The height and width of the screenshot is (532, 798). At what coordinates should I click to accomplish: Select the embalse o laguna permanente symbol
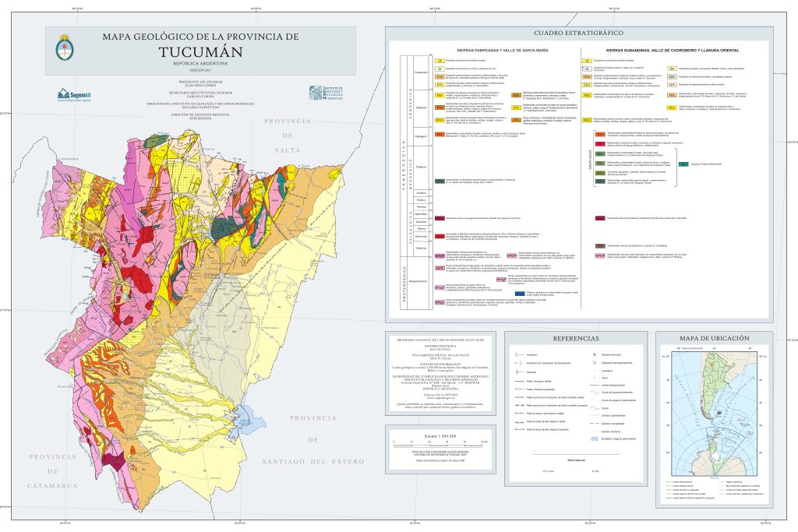point(594,439)
